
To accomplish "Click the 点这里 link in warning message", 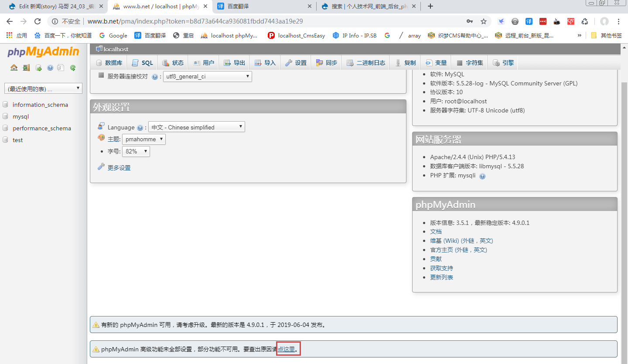I will (287, 349).
